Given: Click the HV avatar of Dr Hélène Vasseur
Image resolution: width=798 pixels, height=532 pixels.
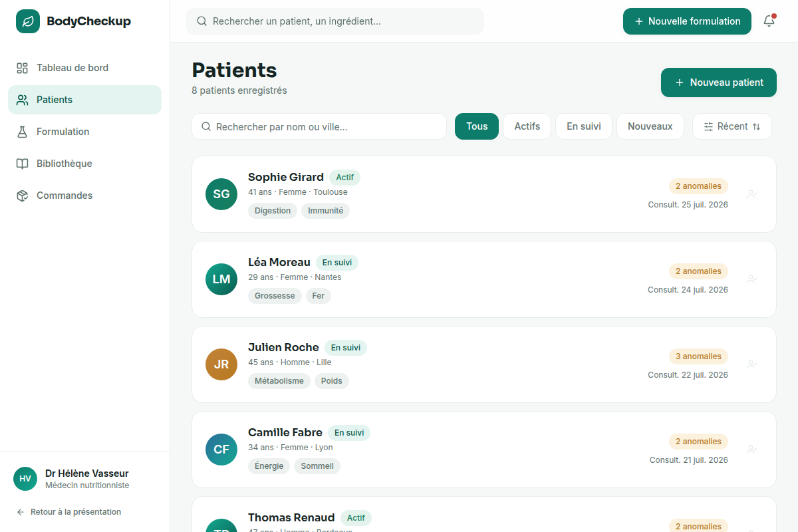Looking at the screenshot, I should [25, 479].
